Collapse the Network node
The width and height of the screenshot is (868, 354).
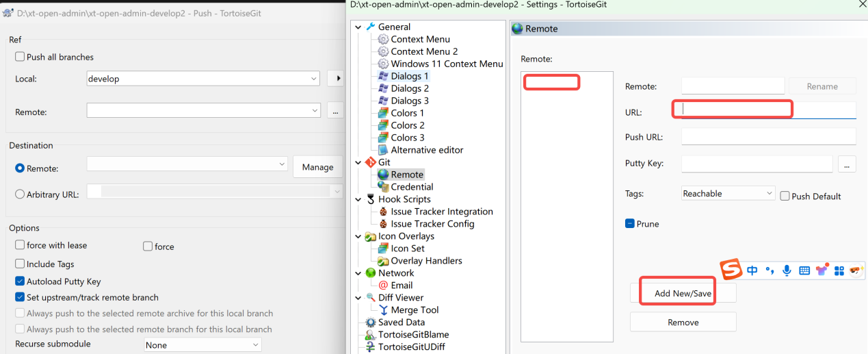tap(357, 273)
